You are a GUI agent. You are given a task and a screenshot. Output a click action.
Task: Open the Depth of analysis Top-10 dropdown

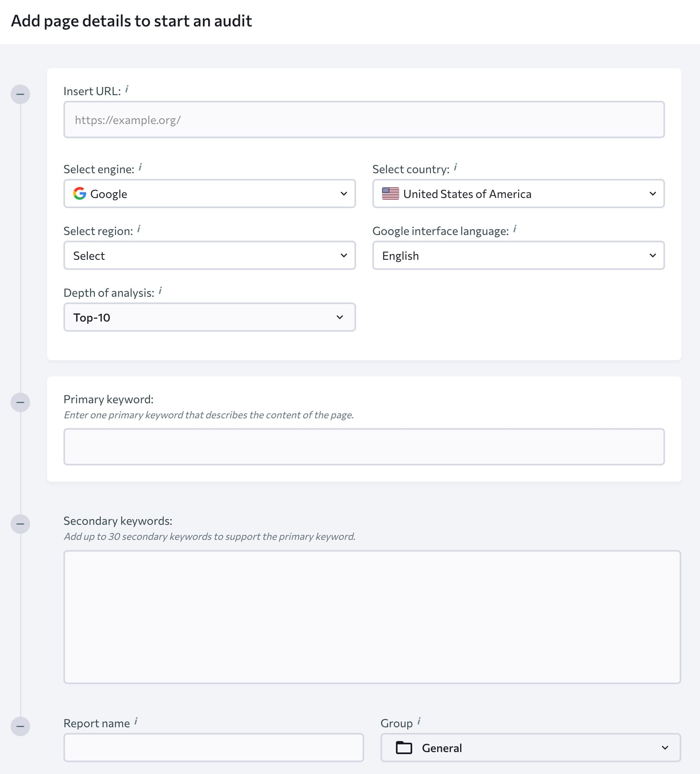[209, 317]
